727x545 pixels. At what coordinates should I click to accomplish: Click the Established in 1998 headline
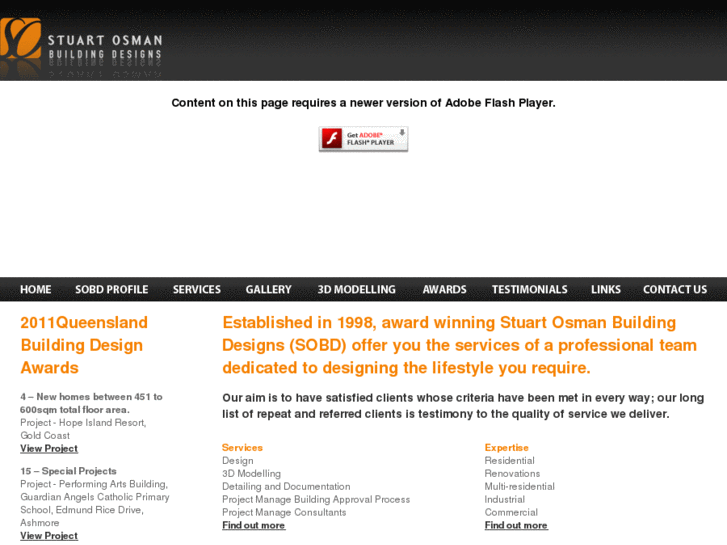tap(459, 345)
